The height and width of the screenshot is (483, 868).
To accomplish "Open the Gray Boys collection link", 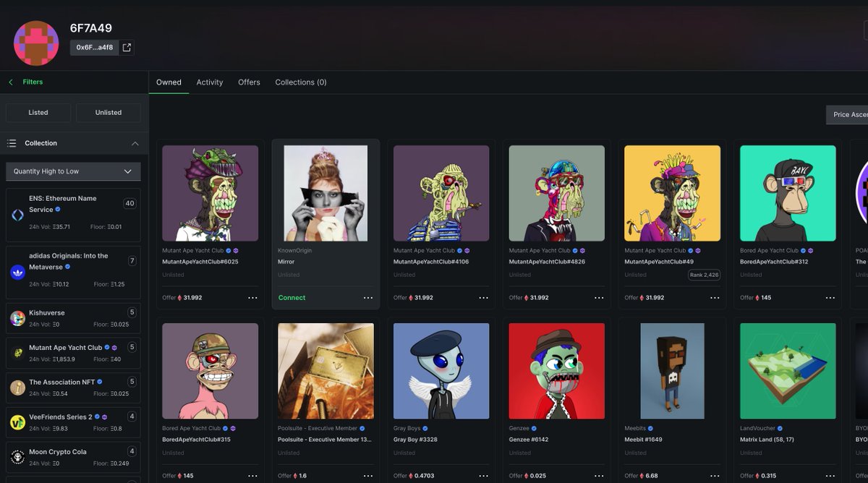I will 407,429.
